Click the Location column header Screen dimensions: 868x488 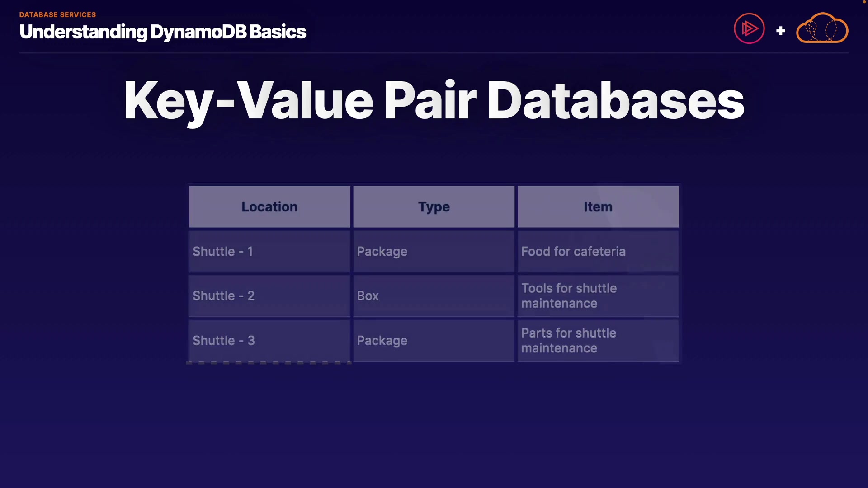pyautogui.click(x=269, y=207)
